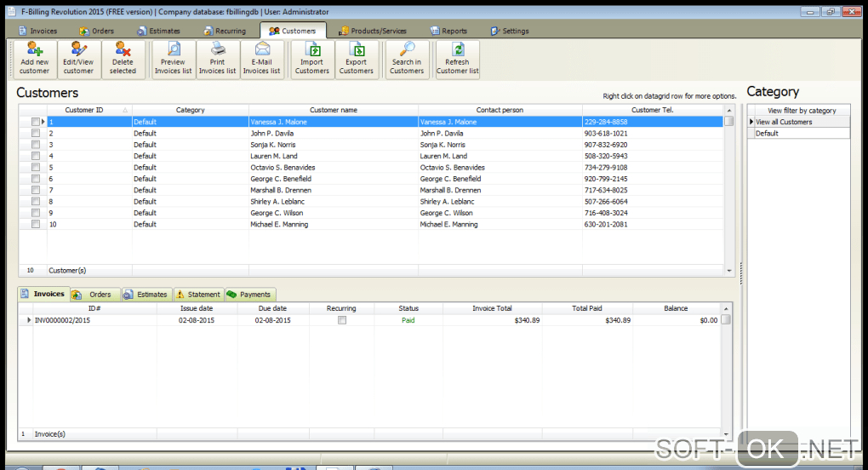Select View all Customers filter

tap(799, 122)
